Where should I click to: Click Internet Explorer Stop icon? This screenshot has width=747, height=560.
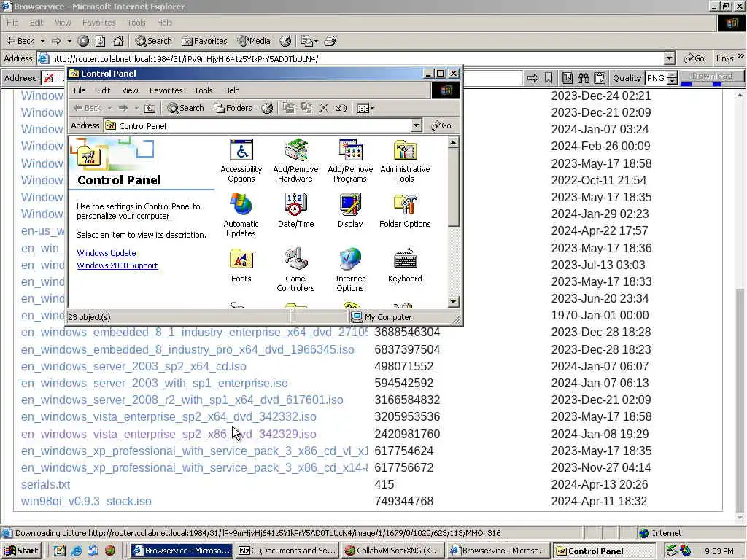83,41
